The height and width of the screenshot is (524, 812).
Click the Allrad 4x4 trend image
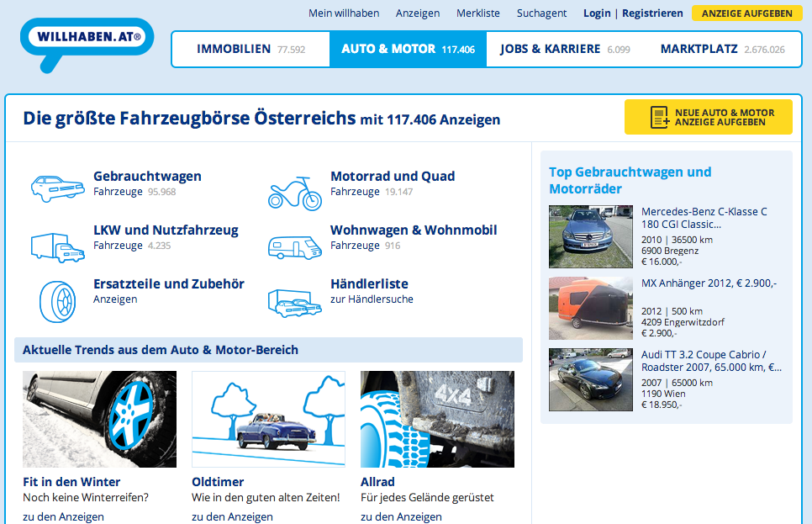tap(438, 420)
